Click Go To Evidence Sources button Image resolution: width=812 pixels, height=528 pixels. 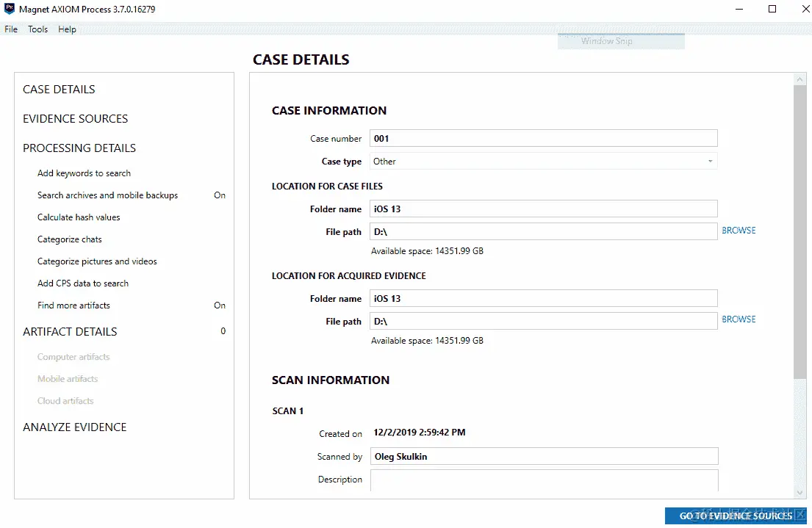736,516
